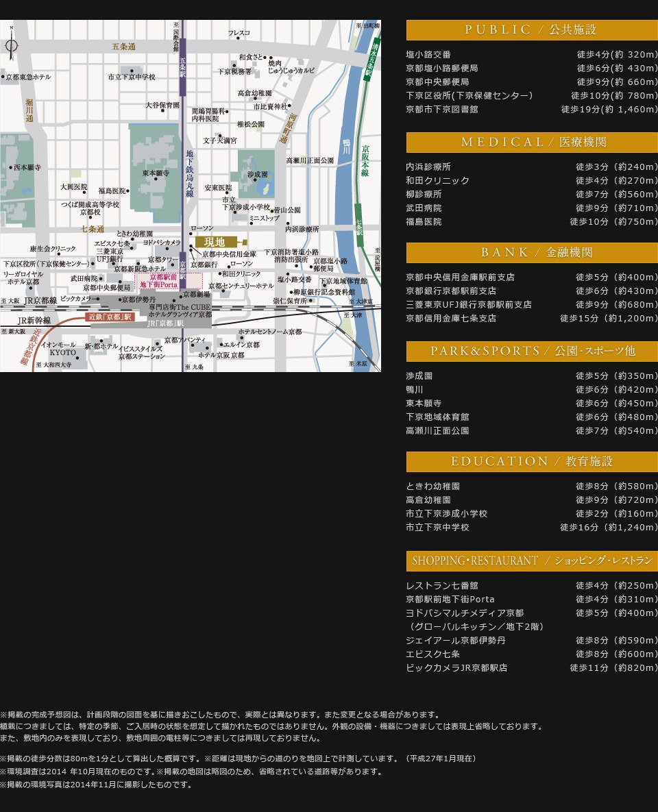Viewport: 658px width, 812px height.
Task: Click the red 近鉄「京都」駅 label
Action: pyautogui.click(x=110, y=317)
